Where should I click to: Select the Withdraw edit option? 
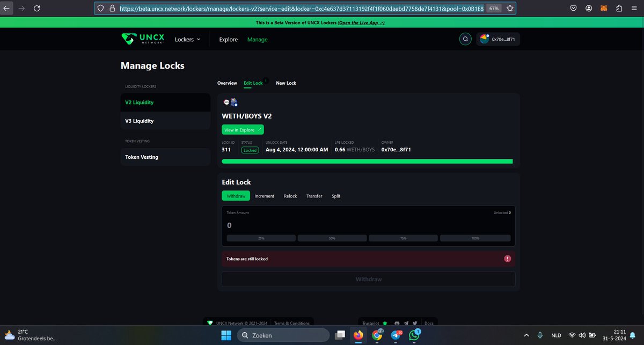236,196
